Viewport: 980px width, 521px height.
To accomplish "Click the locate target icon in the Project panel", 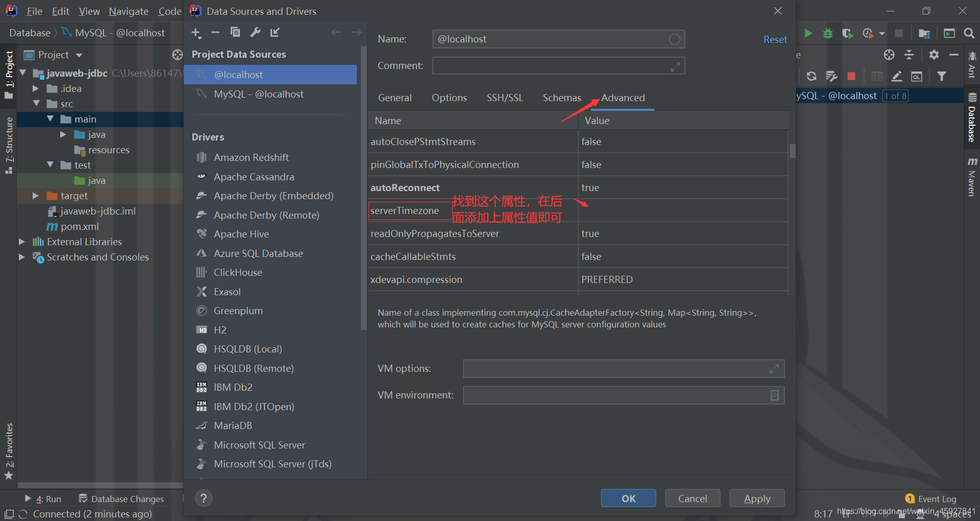I will point(177,55).
